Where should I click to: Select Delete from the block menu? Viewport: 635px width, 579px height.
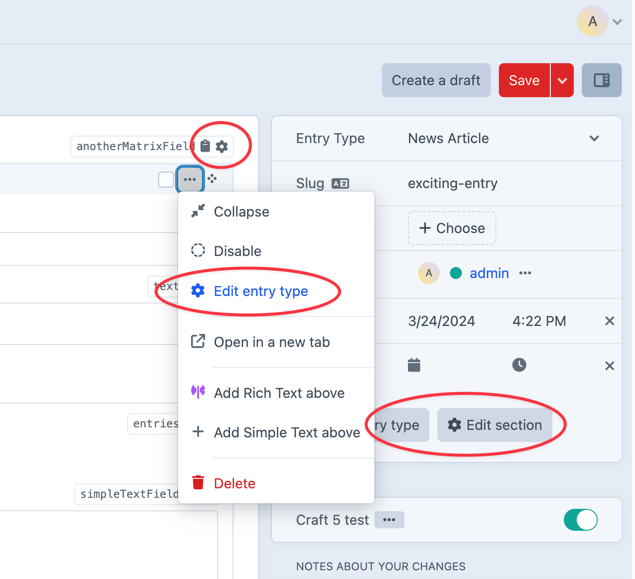click(x=234, y=483)
